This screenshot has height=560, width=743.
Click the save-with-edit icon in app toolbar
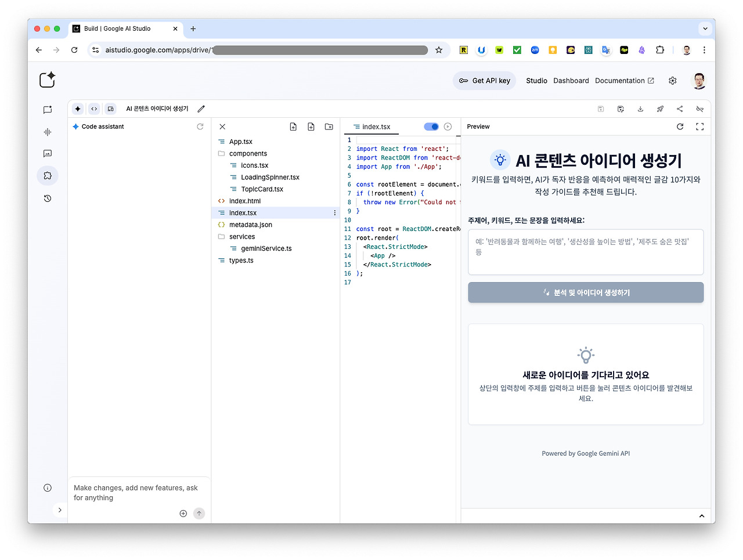click(621, 109)
